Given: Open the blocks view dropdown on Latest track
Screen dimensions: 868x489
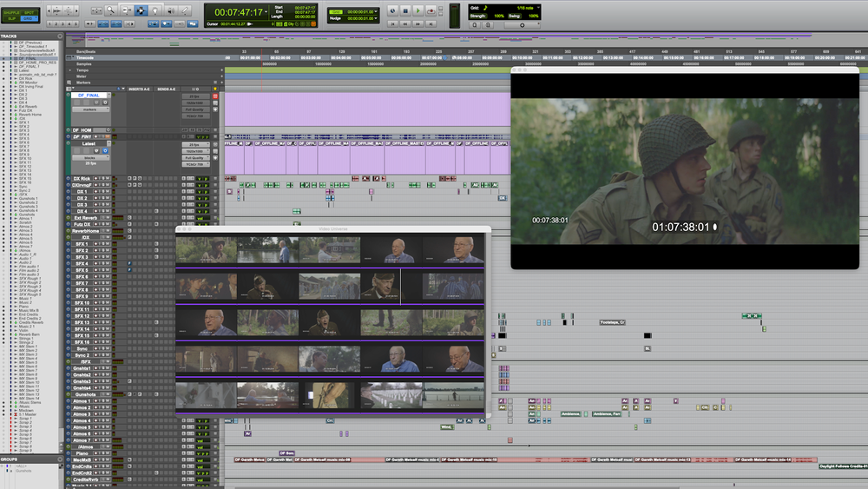Looking at the screenshot, I should point(91,158).
